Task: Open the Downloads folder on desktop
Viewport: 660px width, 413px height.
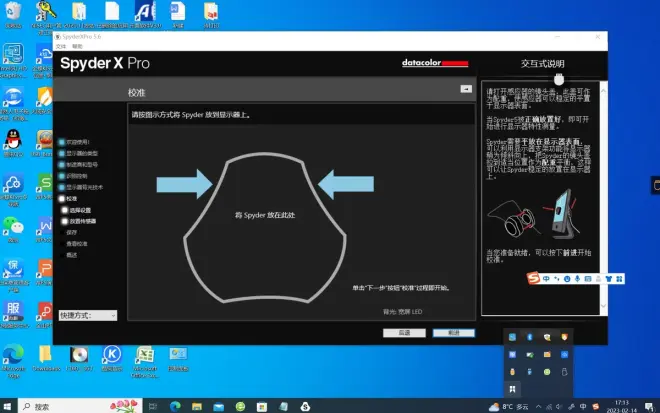Action: point(45,359)
